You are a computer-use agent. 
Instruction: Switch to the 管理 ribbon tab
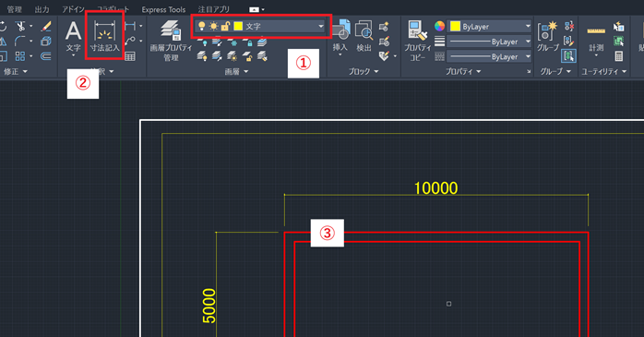pos(15,9)
